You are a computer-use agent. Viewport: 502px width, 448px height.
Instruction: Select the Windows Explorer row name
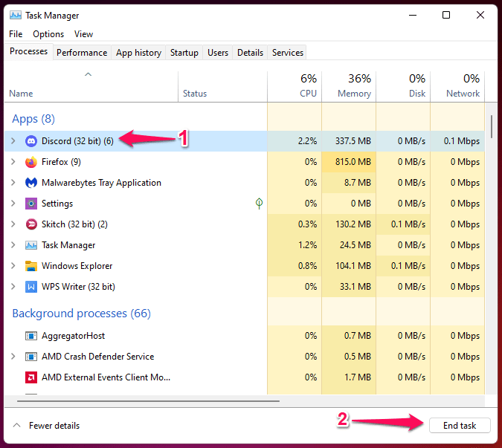77,266
